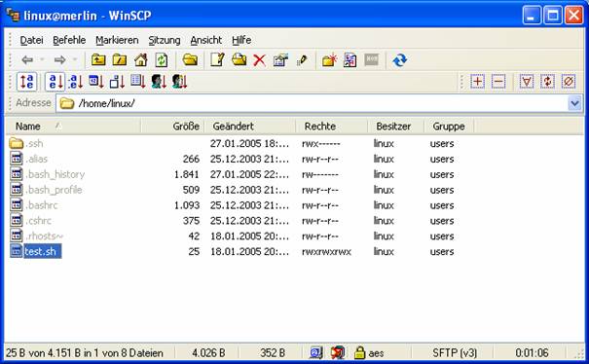Select the .bashrc file
Viewport: 589px width, 364px height.
33,205
